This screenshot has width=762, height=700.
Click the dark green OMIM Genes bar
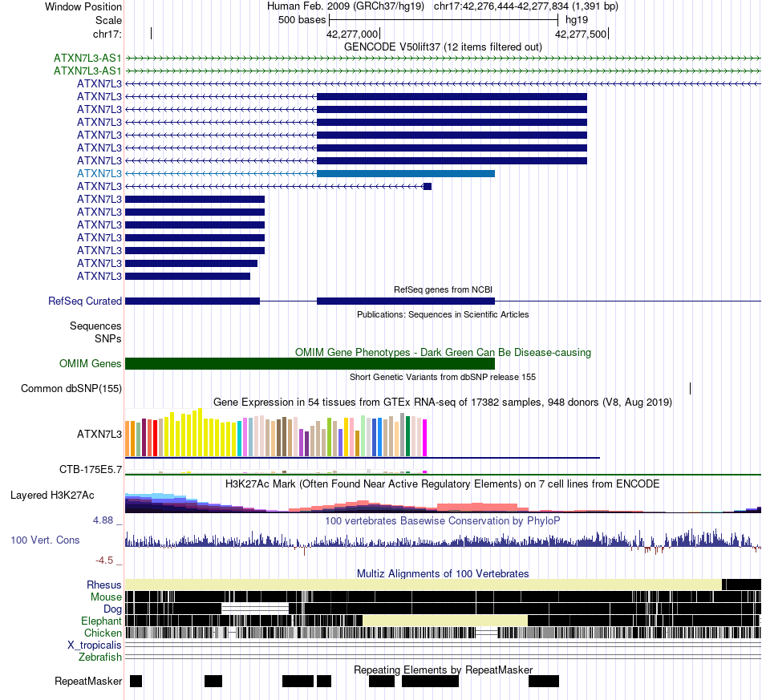coord(310,363)
